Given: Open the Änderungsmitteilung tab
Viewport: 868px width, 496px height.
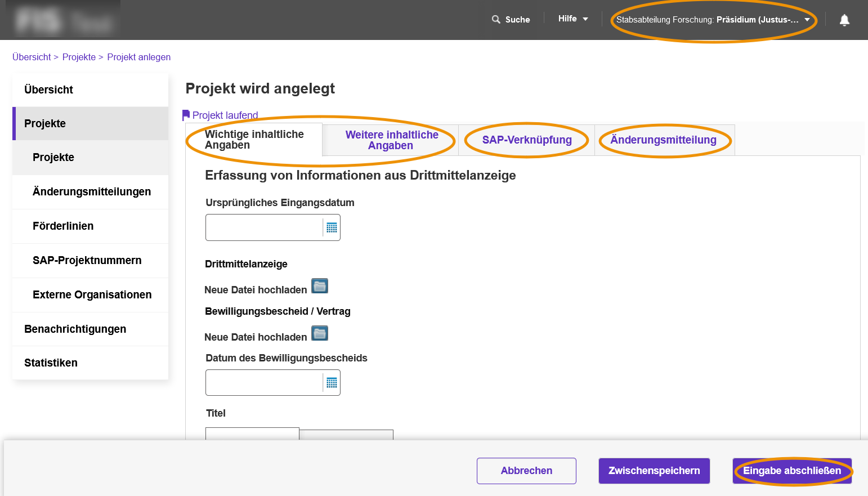Looking at the screenshot, I should [664, 140].
